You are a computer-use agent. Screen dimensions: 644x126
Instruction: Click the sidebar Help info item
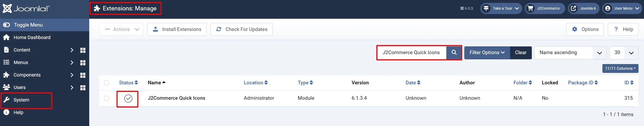click(x=13, y=112)
